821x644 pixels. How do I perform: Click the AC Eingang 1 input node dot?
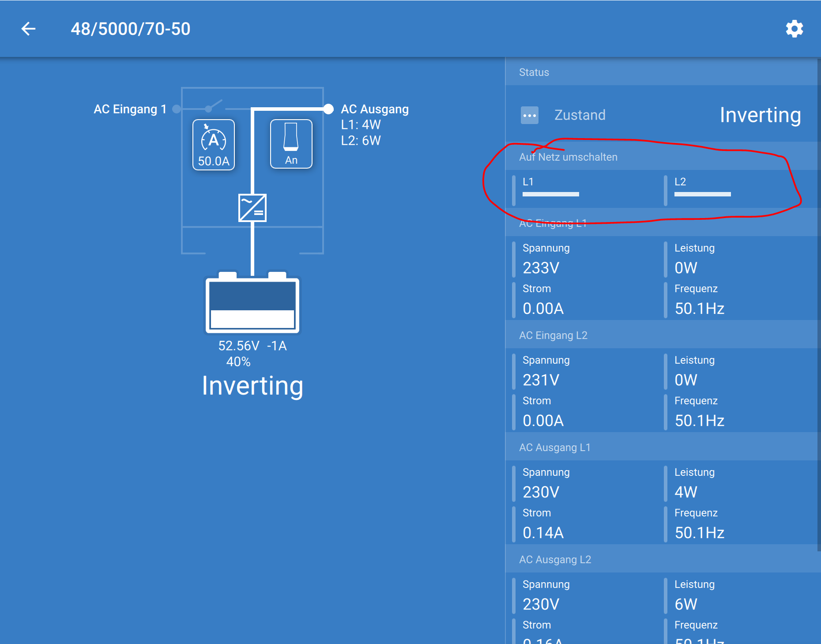point(177,109)
